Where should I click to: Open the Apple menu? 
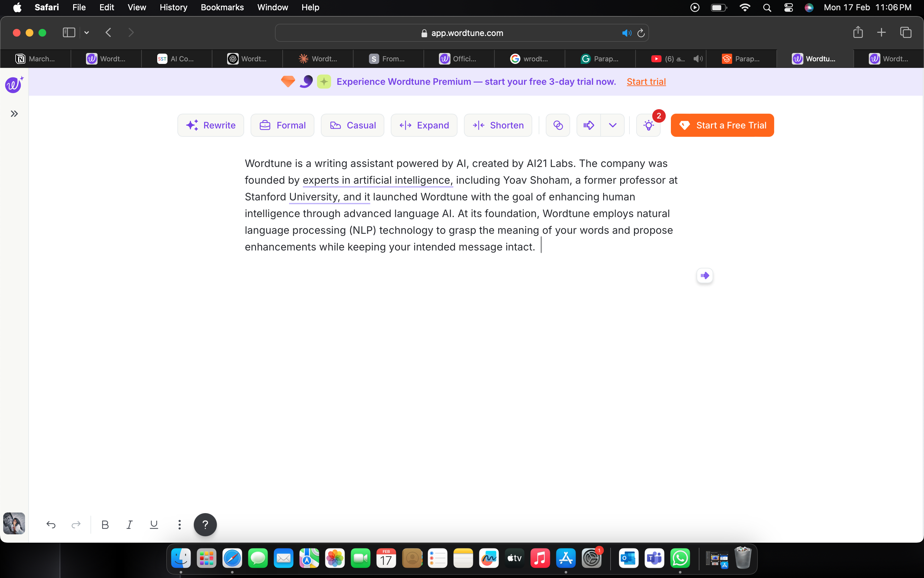coord(17,7)
